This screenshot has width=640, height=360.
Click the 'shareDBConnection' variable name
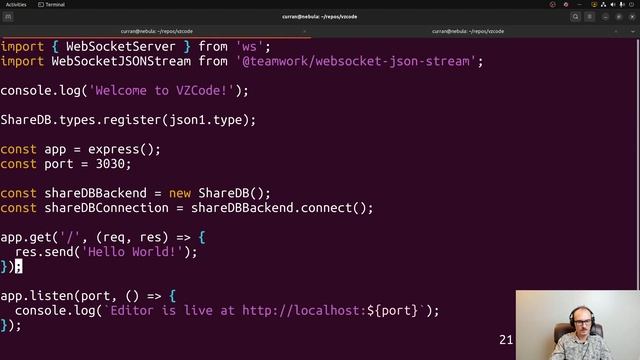(107, 208)
